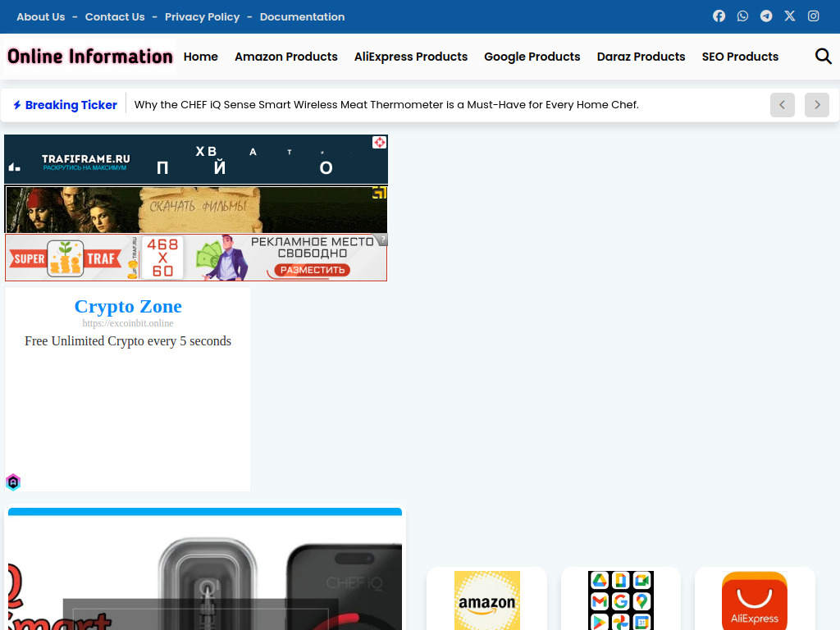Visit the Privacy Policy link

202,16
